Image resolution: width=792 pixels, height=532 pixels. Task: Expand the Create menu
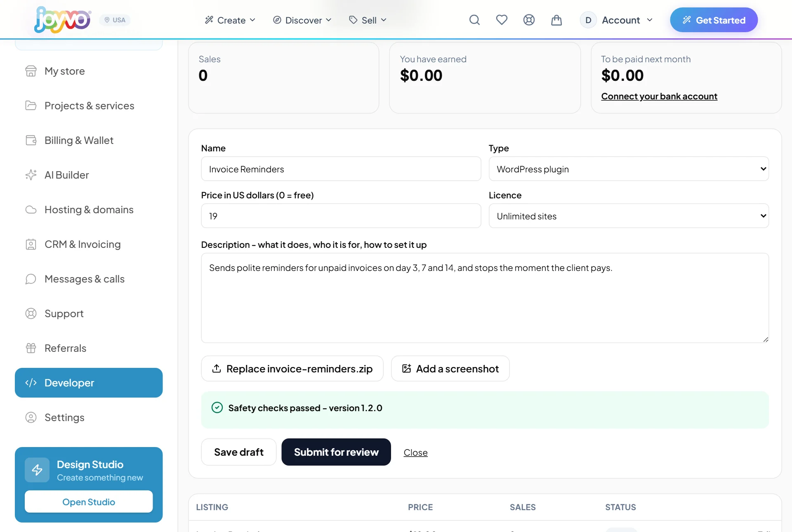[230, 20]
